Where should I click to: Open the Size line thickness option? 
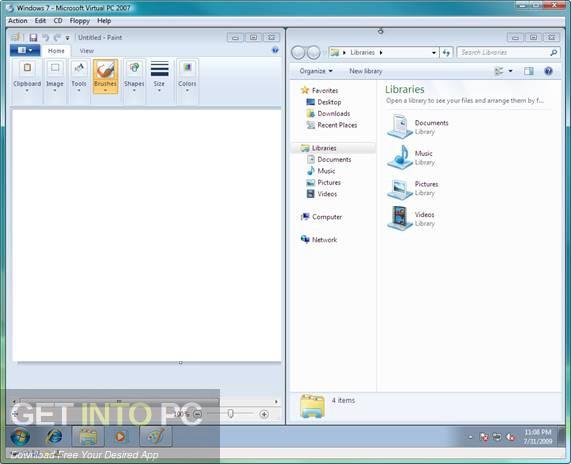[x=159, y=77]
